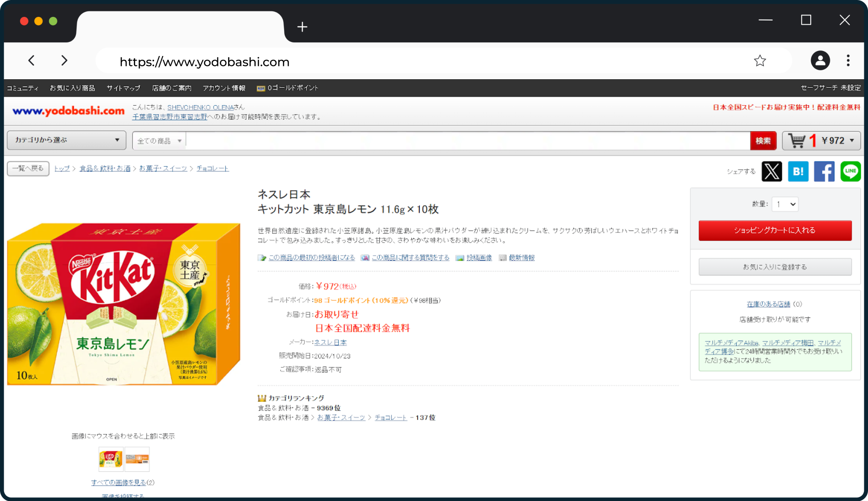Click メーカー ネスレ日本 link
Screen dimensions: 868x501
330,343
